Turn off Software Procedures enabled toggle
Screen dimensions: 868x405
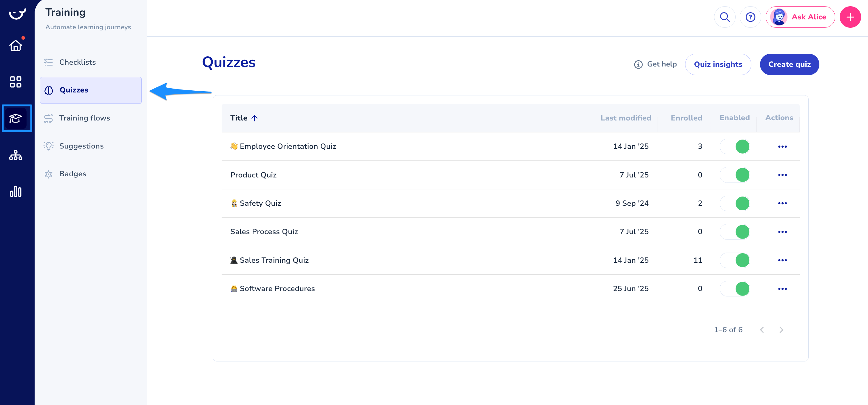point(735,289)
